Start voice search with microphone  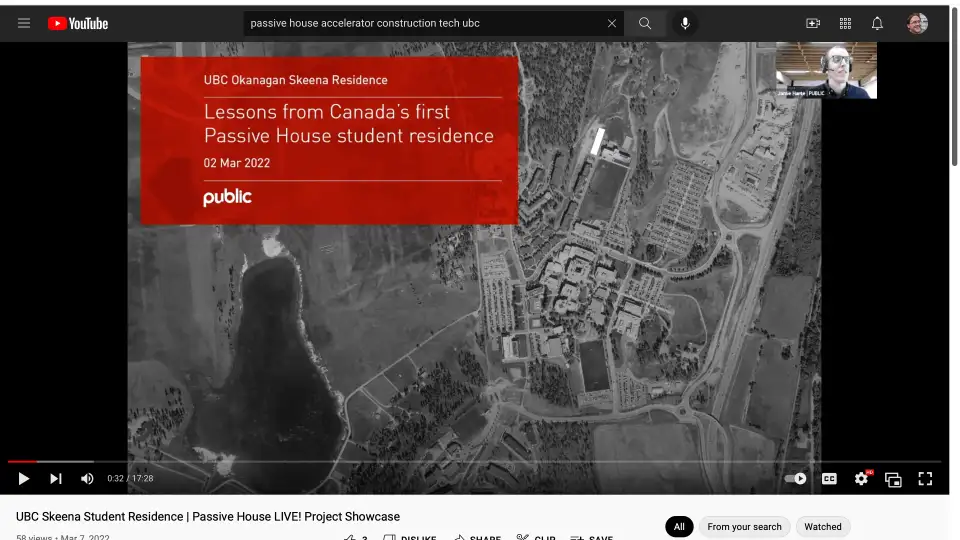click(x=686, y=23)
